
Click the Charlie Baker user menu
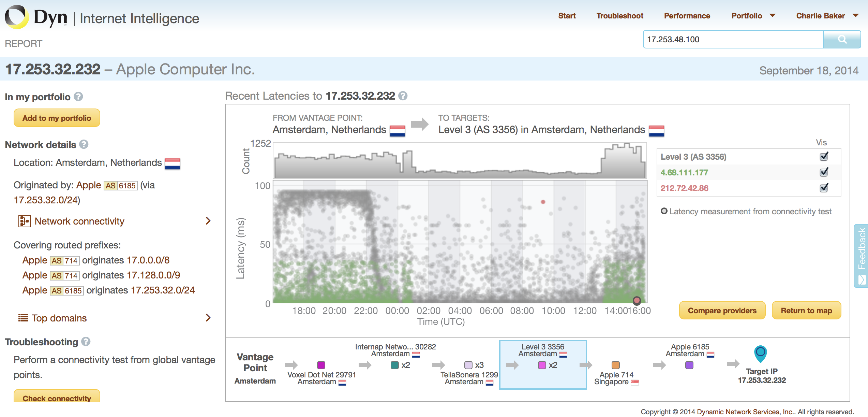coord(820,16)
